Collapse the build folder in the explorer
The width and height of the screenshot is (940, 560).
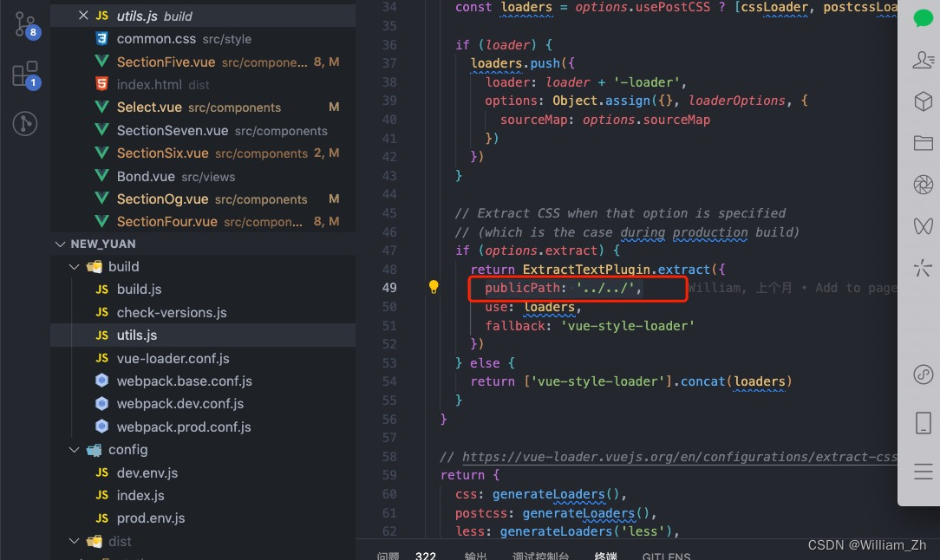point(73,266)
